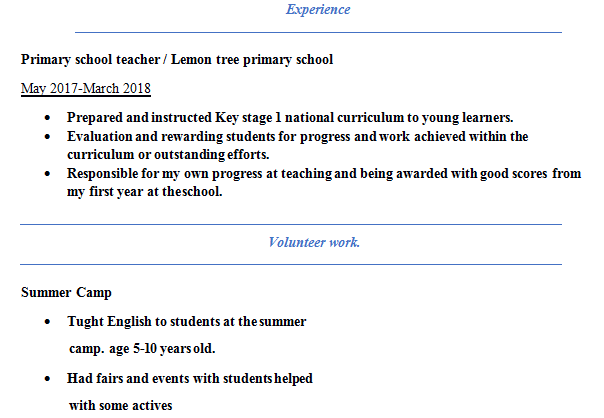Click the 'camp. age 5-10 years old' line
Screen dimensions: 604x418
tap(141, 349)
